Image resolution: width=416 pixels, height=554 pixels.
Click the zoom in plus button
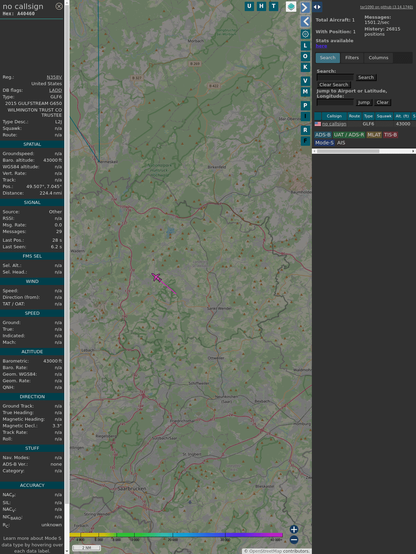(x=294, y=529)
